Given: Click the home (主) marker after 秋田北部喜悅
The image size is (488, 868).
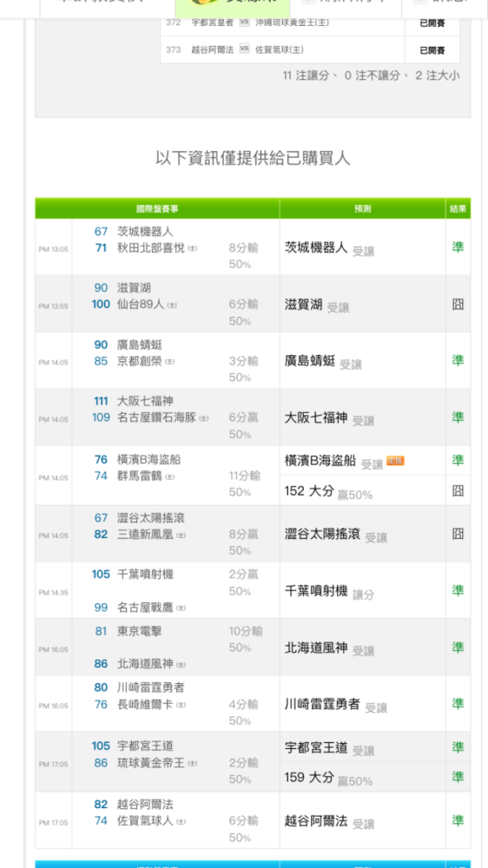Looking at the screenshot, I should coord(192,248).
